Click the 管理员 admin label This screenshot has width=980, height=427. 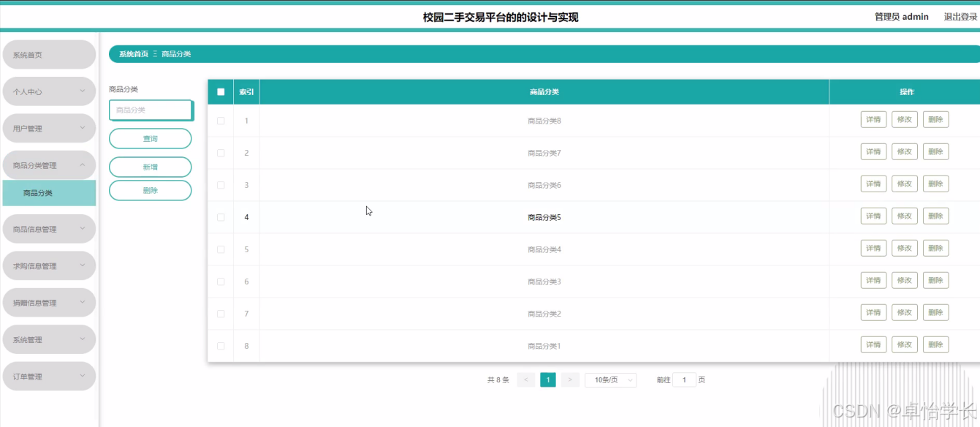(902, 17)
